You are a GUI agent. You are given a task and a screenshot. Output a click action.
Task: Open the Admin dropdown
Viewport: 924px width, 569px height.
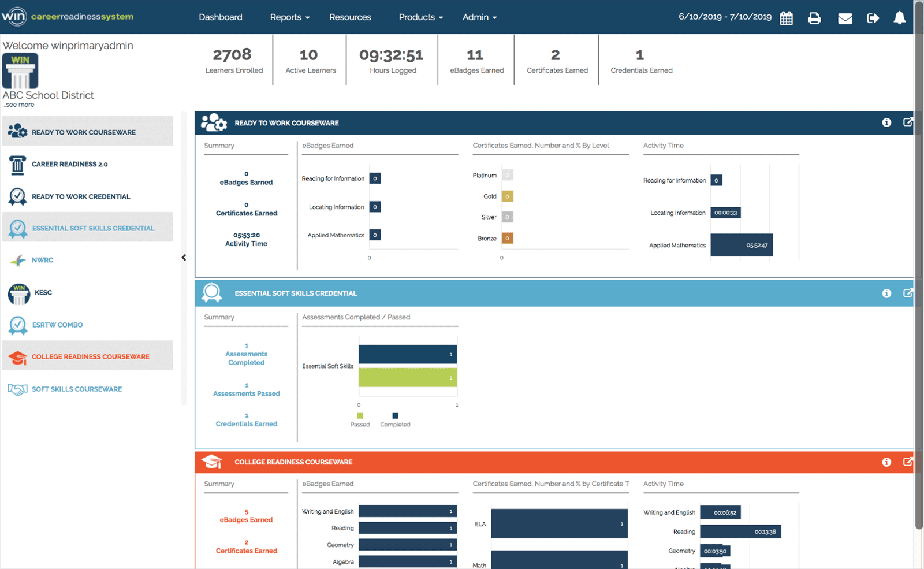point(479,17)
